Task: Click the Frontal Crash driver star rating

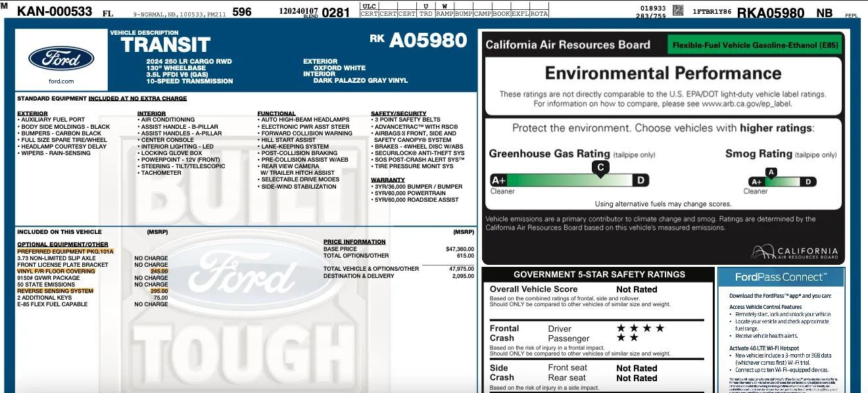Action: click(640, 328)
